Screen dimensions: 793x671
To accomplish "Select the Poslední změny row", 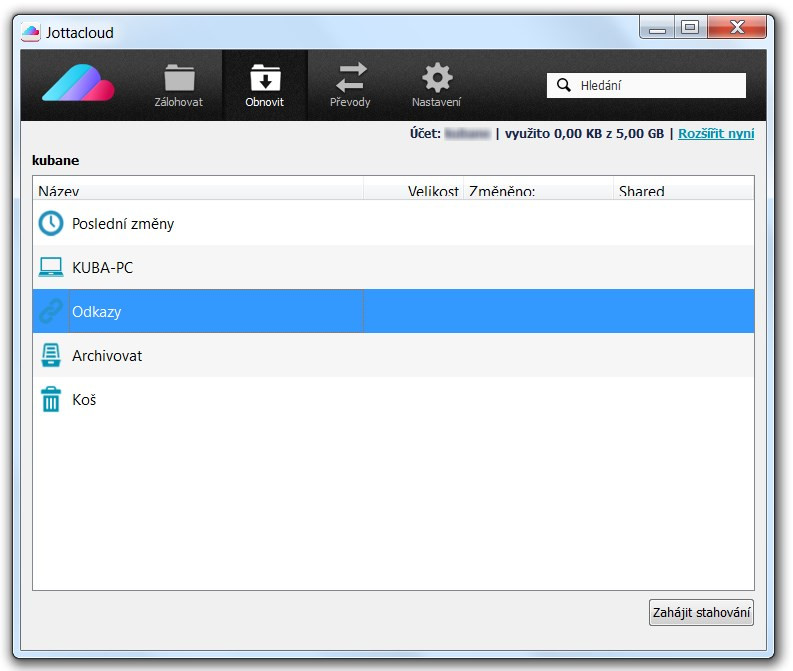I will (x=393, y=223).
